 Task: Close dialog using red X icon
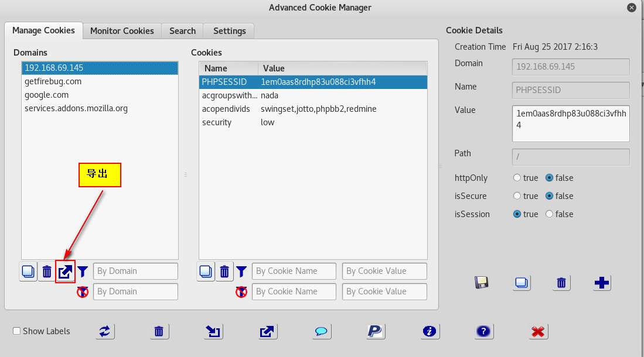(538, 331)
